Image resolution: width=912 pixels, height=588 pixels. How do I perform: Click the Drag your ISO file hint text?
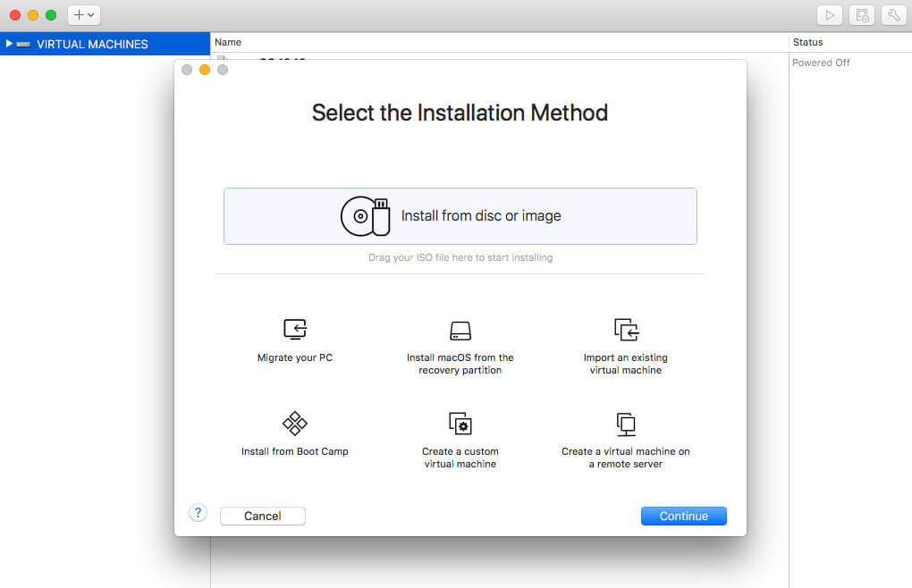(460, 257)
